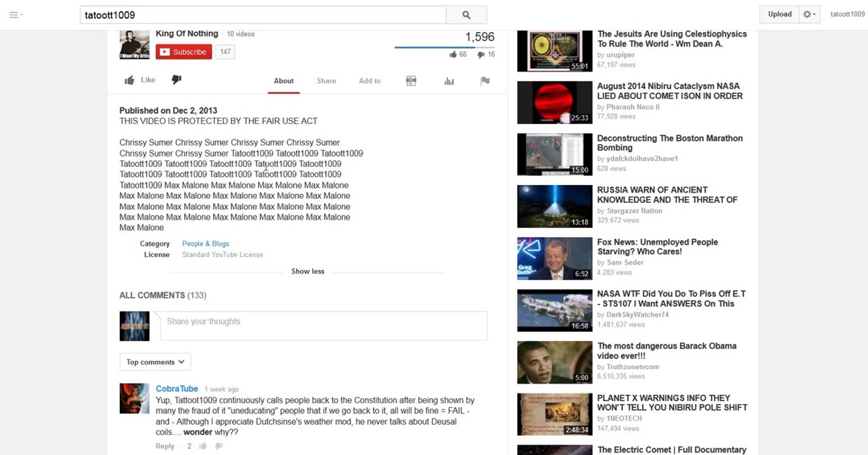The height and width of the screenshot is (455, 868).
Task: Open 'Deconstructing The Boston Marathon Bombing' title
Action: click(670, 143)
